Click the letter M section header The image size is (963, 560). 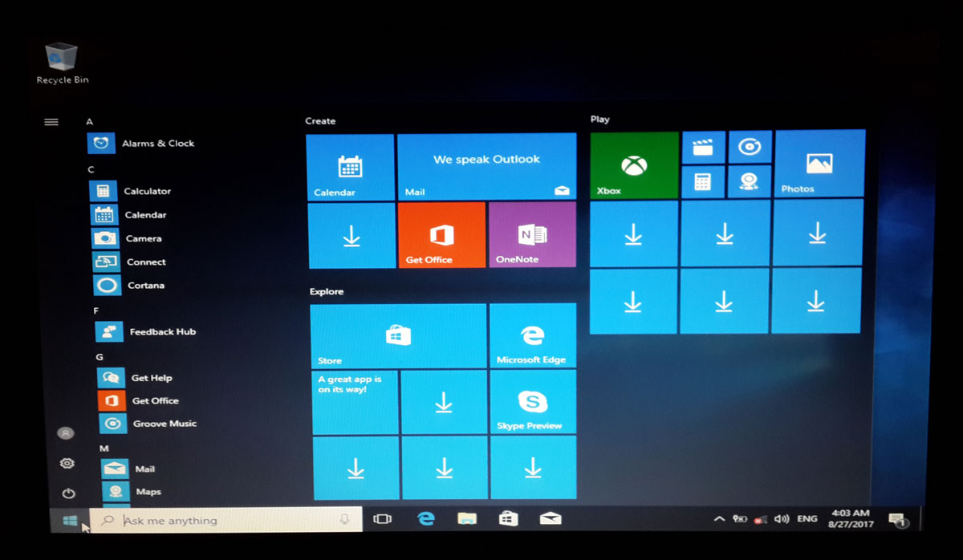pos(104,448)
